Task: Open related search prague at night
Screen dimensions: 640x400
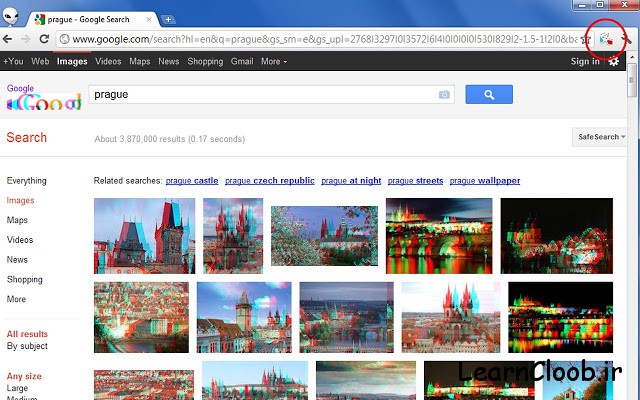Action: click(x=351, y=181)
